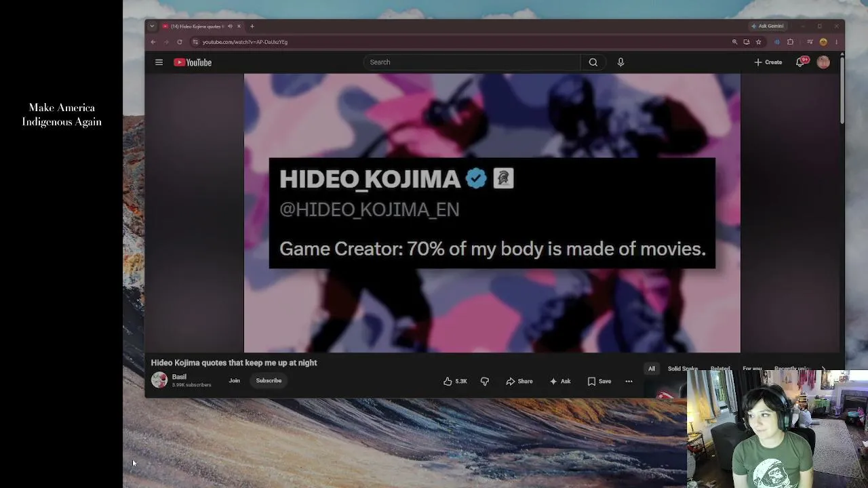Like the video with thumbs up
The height and width of the screenshot is (488, 868).
455,381
